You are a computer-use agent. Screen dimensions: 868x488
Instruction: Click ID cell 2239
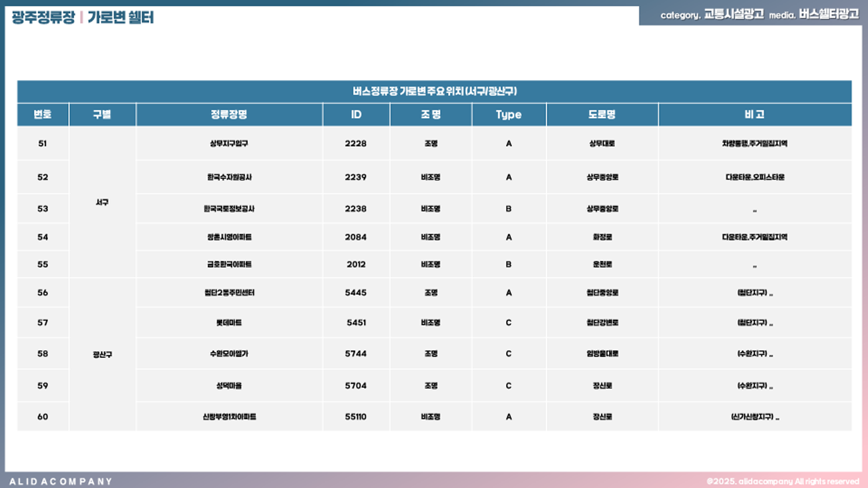point(356,178)
